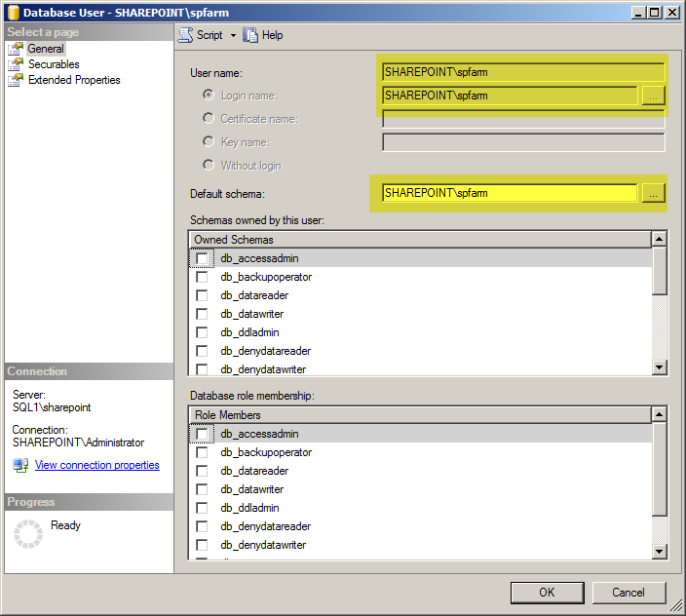Viewport: 686px width, 616px height.
Task: Check db_datawriter in Role Members
Action: pyautogui.click(x=202, y=489)
